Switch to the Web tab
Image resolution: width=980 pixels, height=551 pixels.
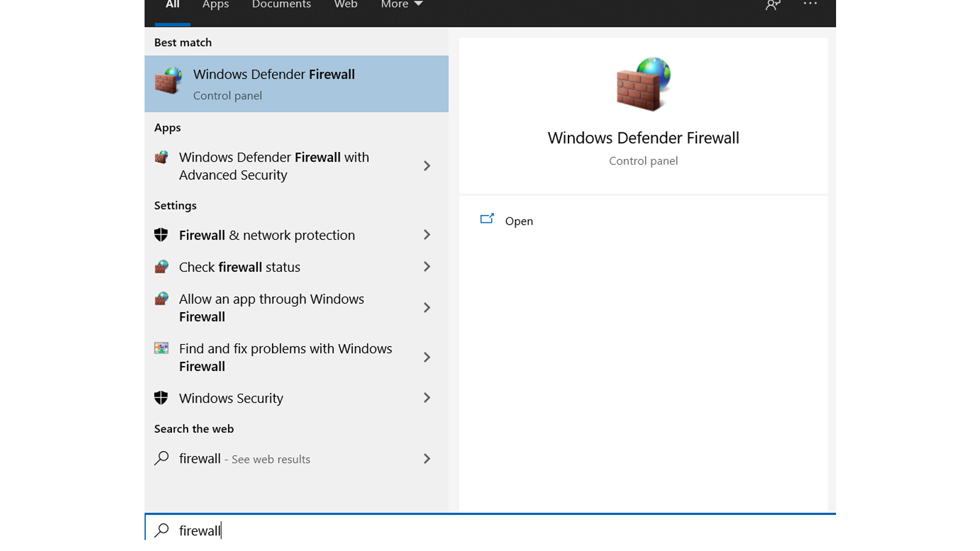tap(345, 5)
